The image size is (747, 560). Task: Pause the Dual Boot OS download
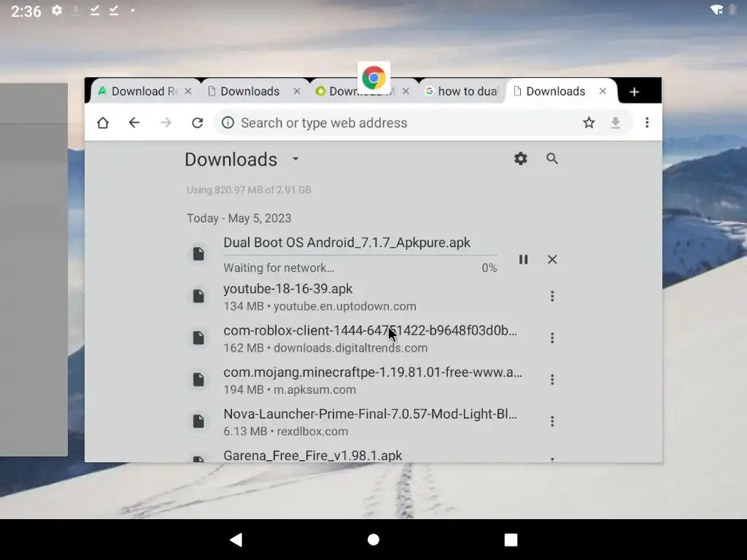point(523,260)
